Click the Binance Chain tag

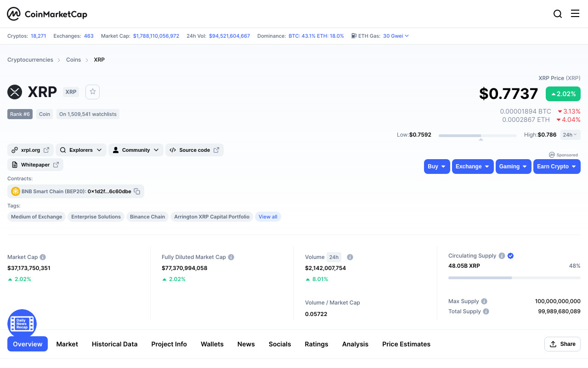point(147,217)
